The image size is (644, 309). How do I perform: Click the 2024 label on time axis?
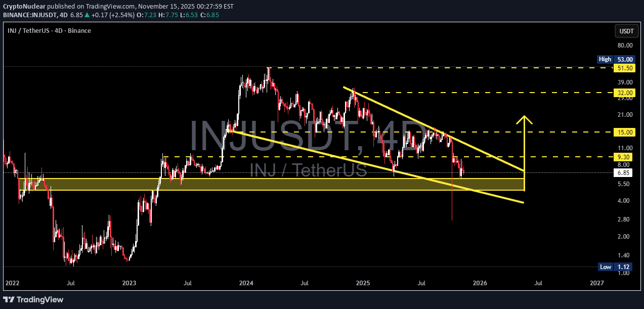pyautogui.click(x=246, y=284)
